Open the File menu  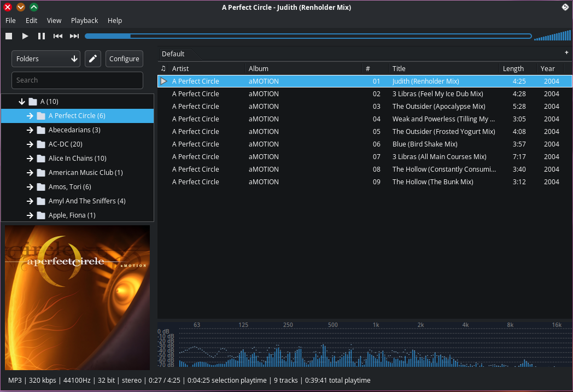[10, 20]
